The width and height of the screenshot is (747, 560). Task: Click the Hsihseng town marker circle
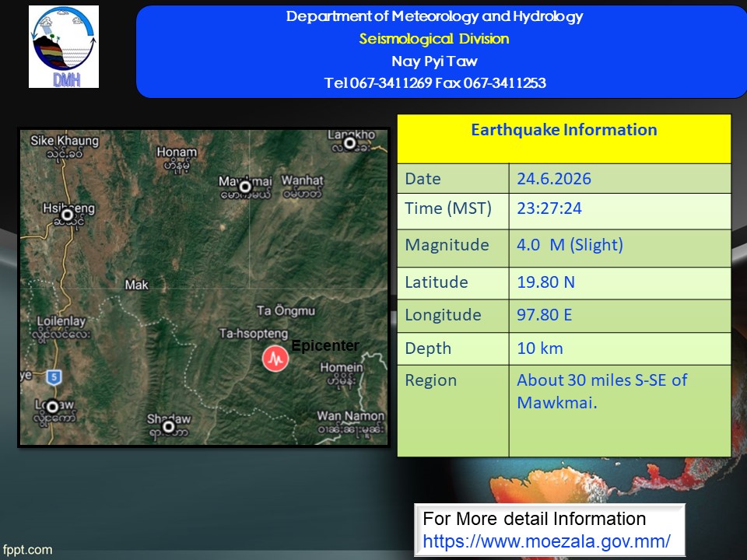pos(67,215)
